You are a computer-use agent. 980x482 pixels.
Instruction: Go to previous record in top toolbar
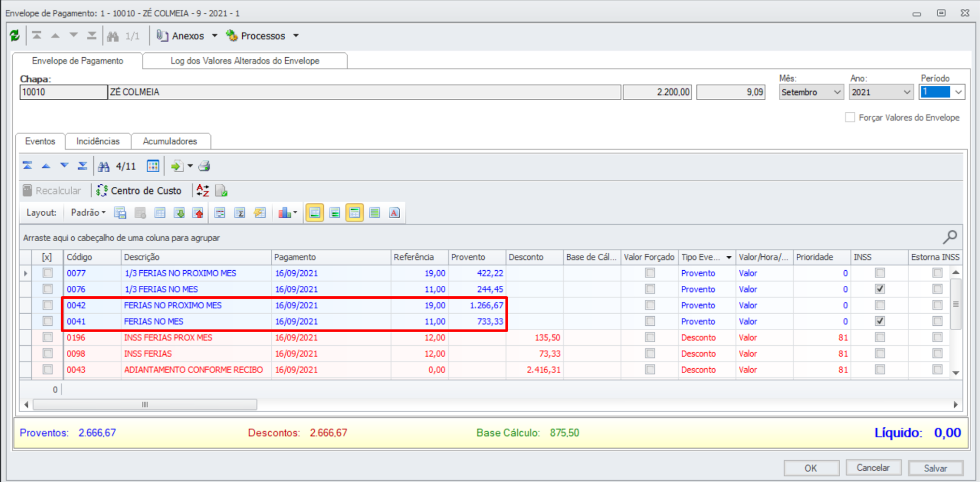[x=55, y=35]
